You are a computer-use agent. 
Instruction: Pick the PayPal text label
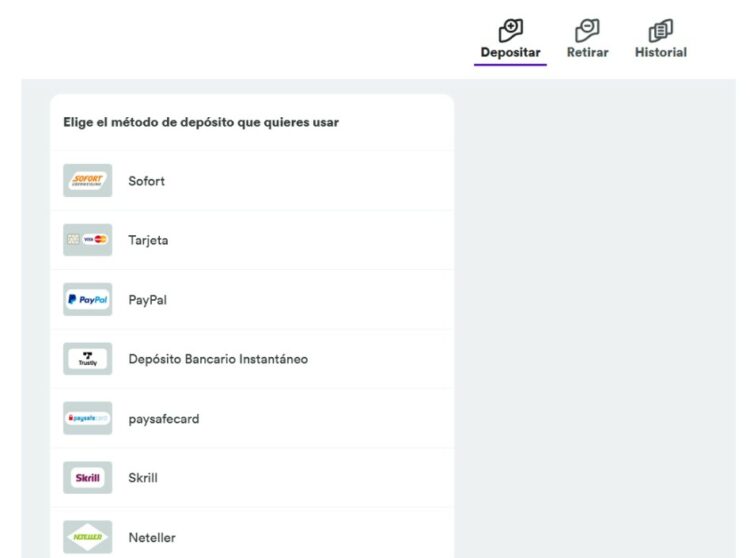point(147,300)
